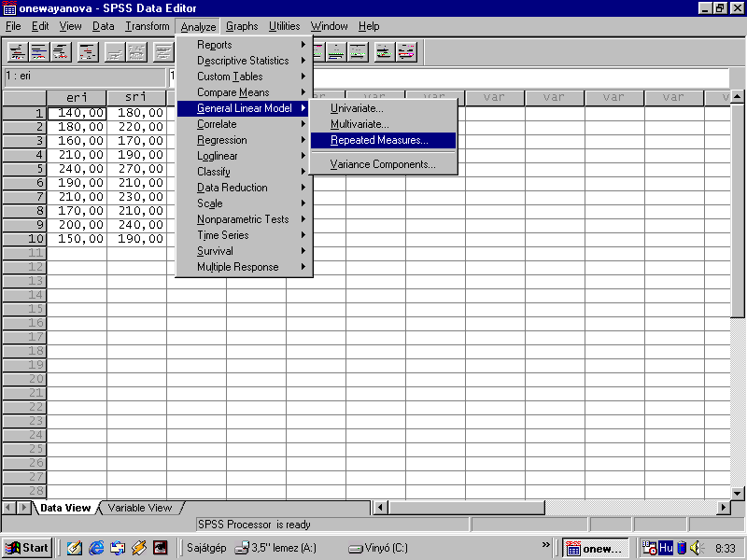
Task: Open the Vinyó (C:) drive shortcut
Action: click(x=378, y=548)
